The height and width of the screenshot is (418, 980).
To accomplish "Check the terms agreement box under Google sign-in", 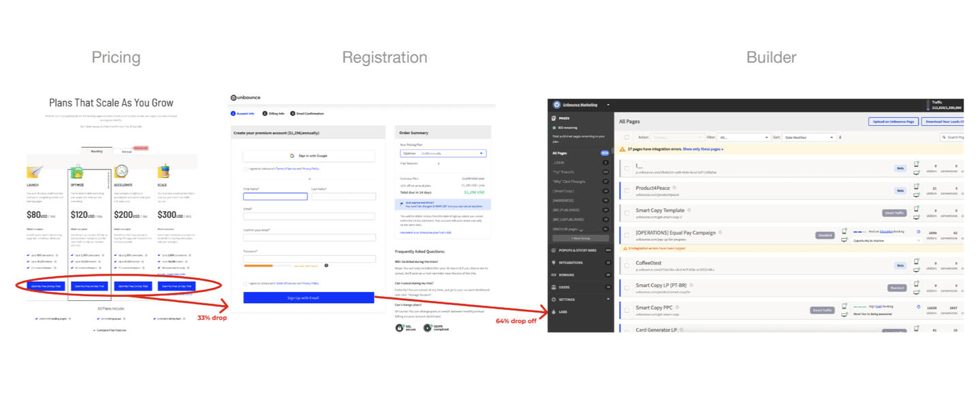I will pyautogui.click(x=245, y=169).
